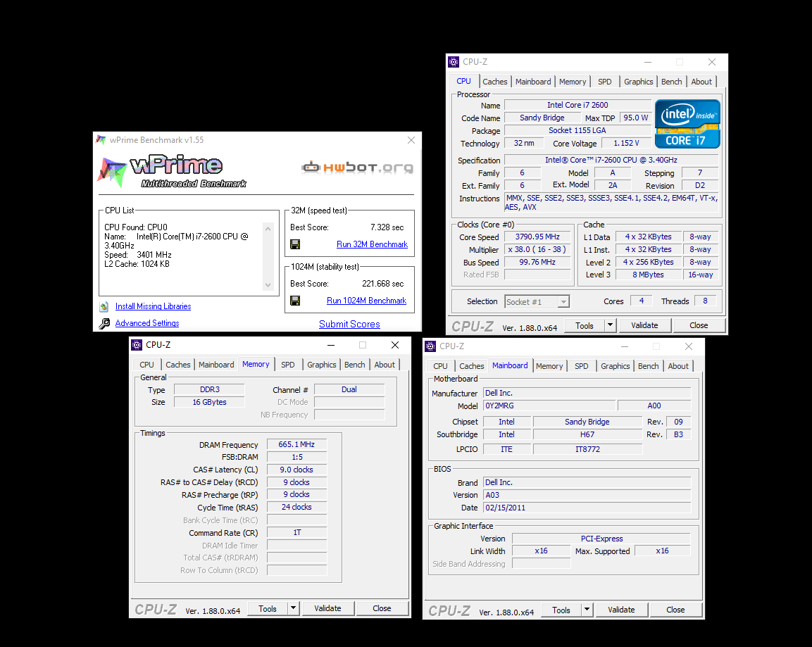Click the Southbridge H67 value
Viewport: 812px width, 647px height.
[x=587, y=435]
